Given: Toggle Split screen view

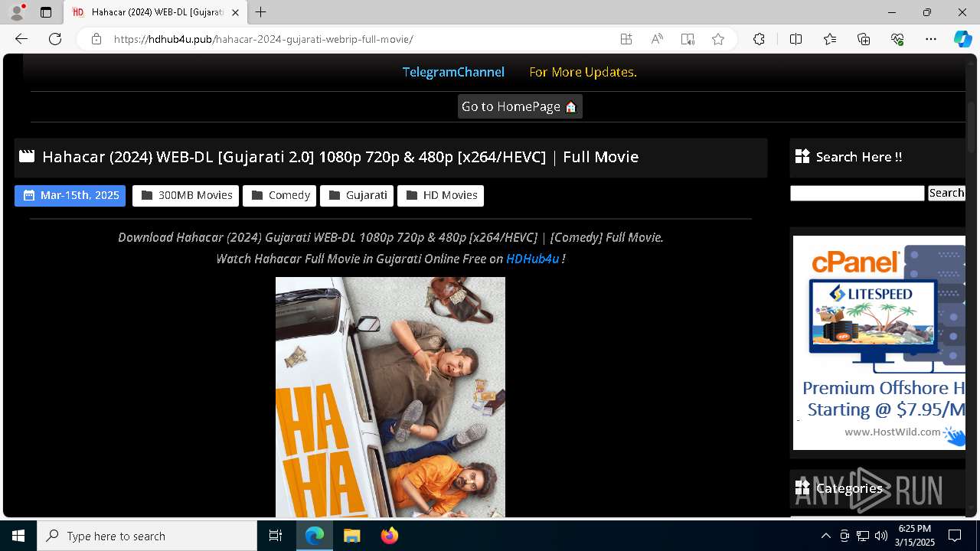Looking at the screenshot, I should click(795, 39).
